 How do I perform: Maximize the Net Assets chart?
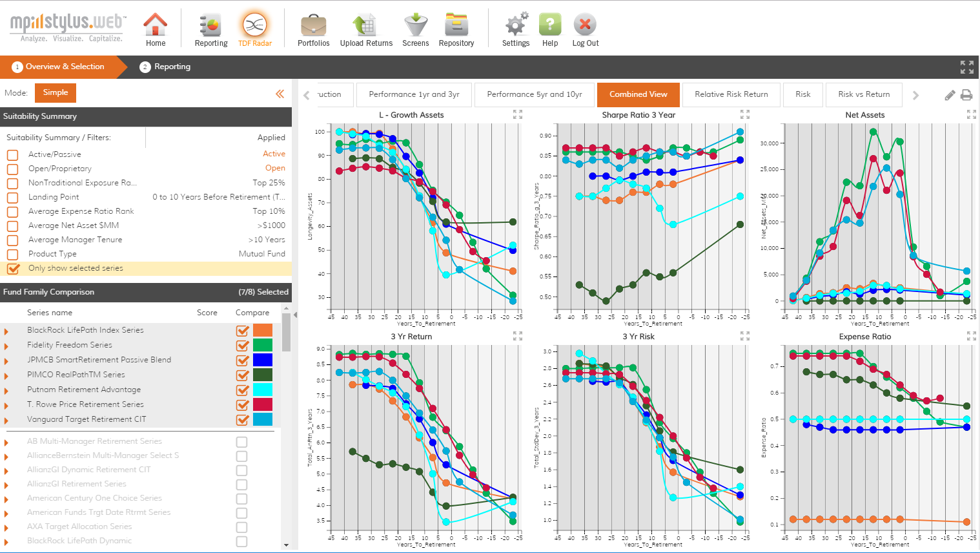coord(972,114)
